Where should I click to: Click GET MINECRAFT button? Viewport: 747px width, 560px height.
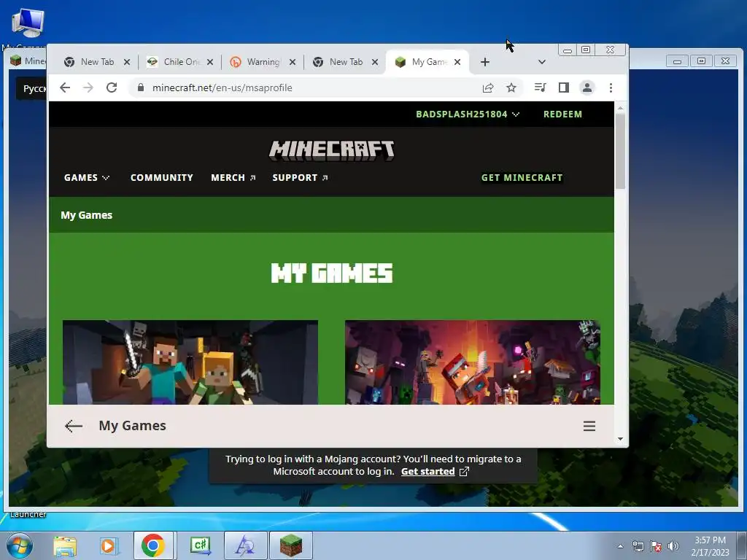click(522, 178)
